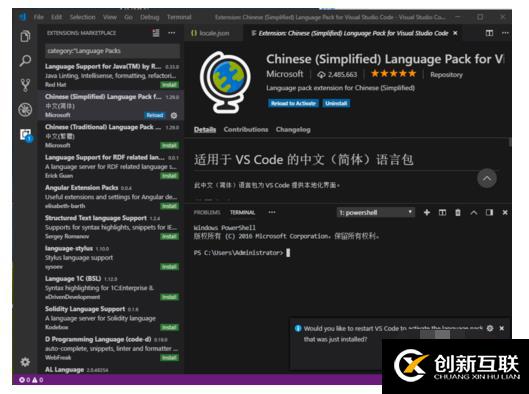Click the category Language Packs search box
Image resolution: width=529 pixels, height=394 pixels.
pyautogui.click(x=112, y=51)
